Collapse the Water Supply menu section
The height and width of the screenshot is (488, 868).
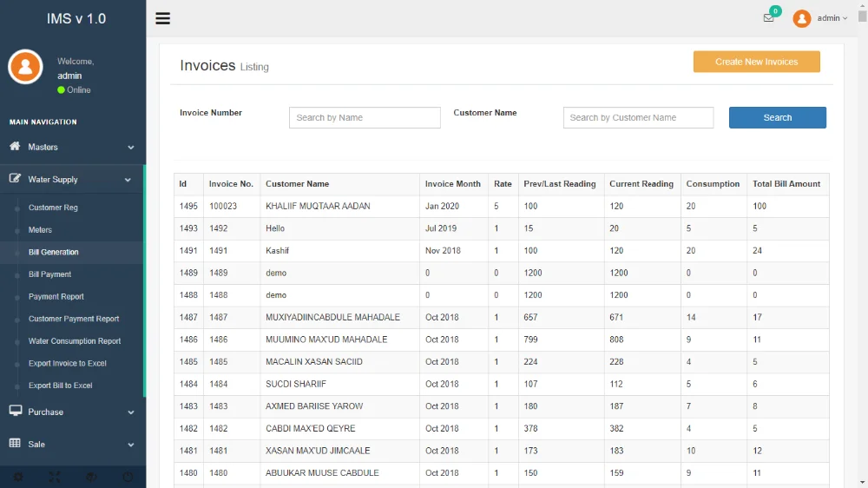[128, 180]
